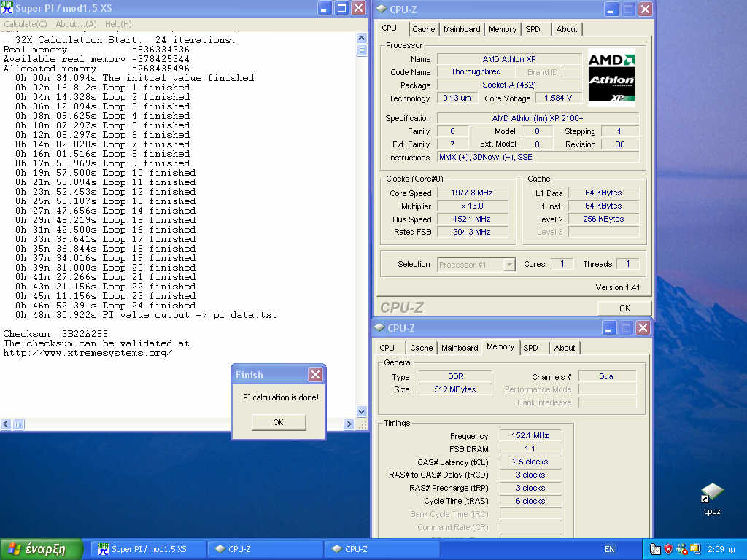The height and width of the screenshot is (560, 747).
Task: Click the AMD Athlon XP logo image
Action: 611,77
